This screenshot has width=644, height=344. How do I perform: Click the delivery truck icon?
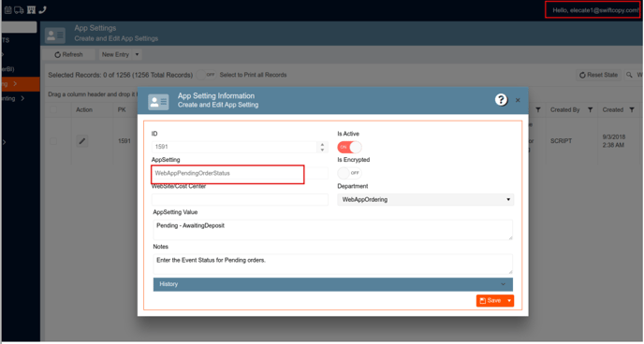pos(19,10)
